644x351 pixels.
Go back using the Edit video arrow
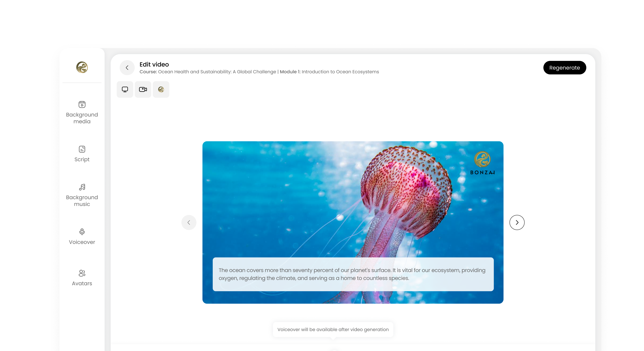(127, 68)
